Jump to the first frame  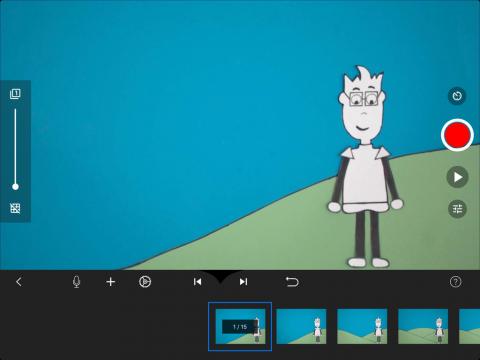(197, 282)
